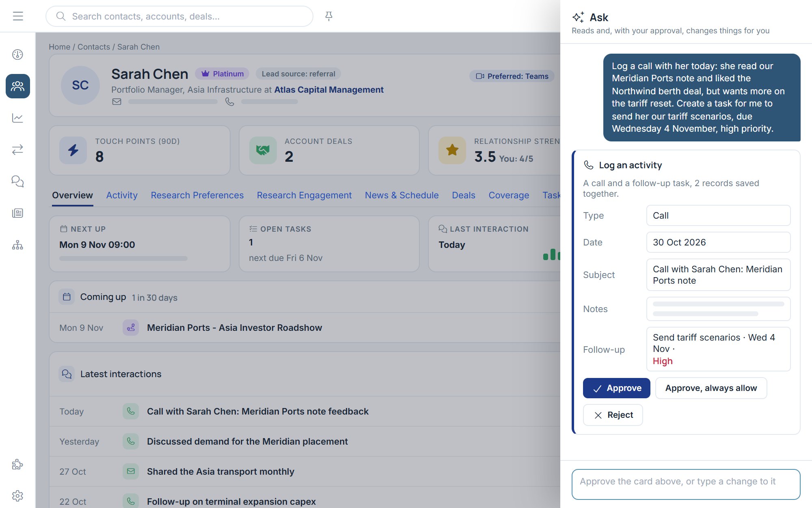Viewport: 812px width, 508px height.
Task: Open the chat bubbles sidebar icon
Action: point(17,181)
